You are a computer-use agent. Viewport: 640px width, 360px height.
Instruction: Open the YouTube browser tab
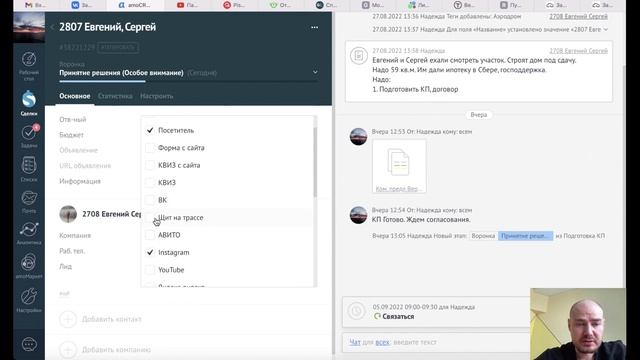coord(187,5)
